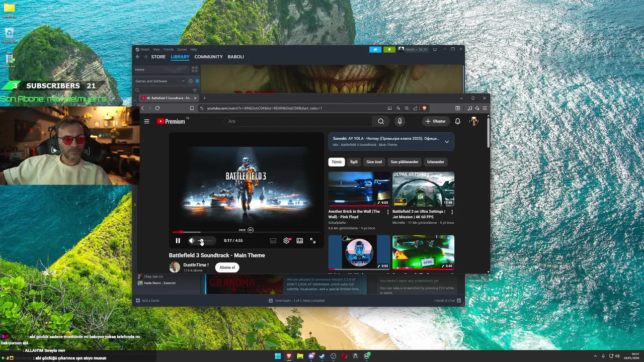Open DustInTime channel avatar
Viewport: 644px width, 362px height.
click(x=175, y=267)
